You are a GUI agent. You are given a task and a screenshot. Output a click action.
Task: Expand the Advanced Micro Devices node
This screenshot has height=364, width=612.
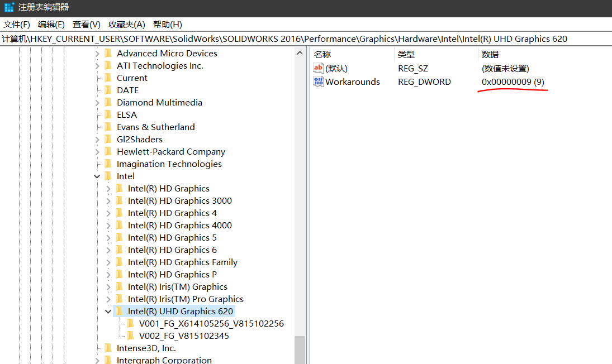click(x=97, y=54)
